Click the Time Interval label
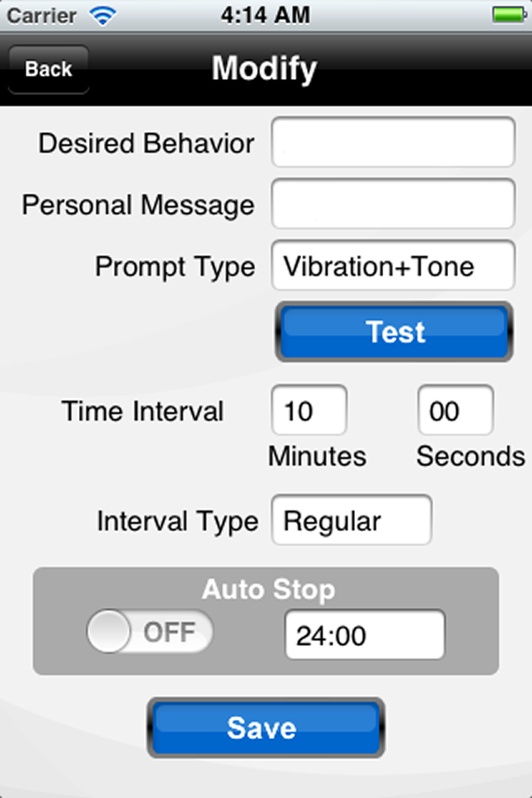532x798 pixels. (x=142, y=411)
